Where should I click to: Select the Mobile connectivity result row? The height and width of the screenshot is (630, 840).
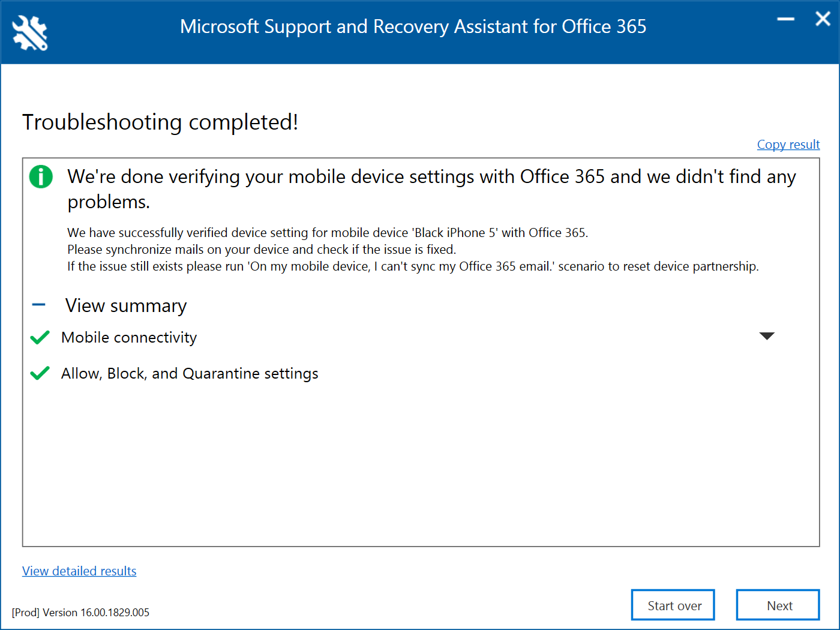coord(129,338)
